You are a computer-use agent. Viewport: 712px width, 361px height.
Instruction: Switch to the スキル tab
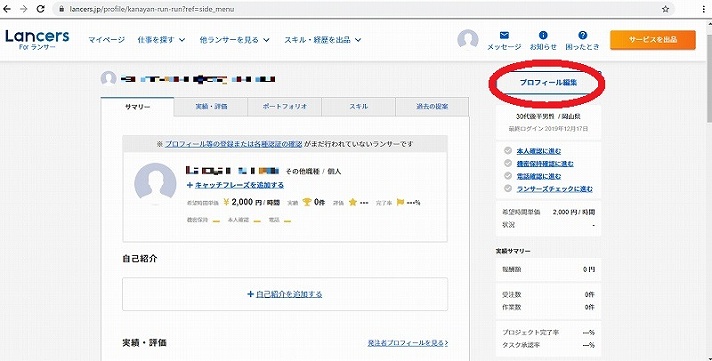pyautogui.click(x=359, y=107)
